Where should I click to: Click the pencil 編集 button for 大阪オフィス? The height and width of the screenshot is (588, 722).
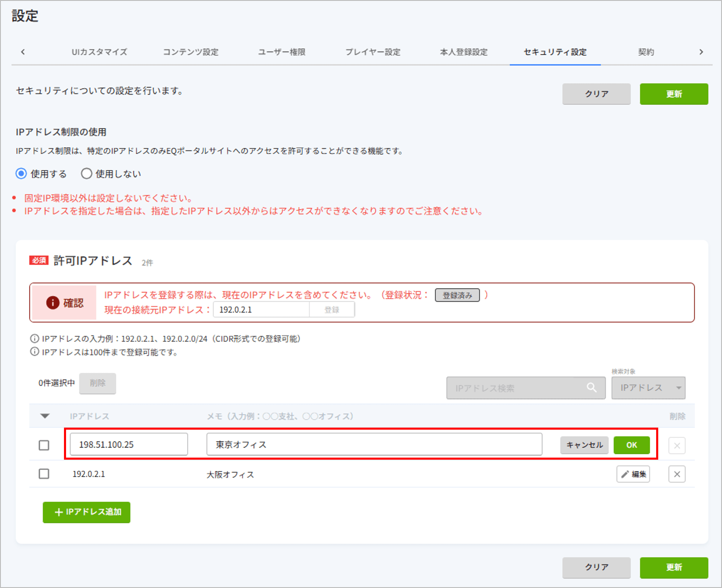tap(633, 474)
